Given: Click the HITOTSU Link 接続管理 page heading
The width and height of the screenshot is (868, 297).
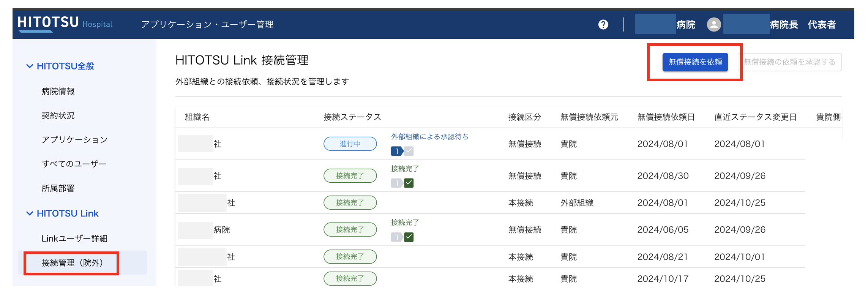Looking at the screenshot, I should point(242,60).
